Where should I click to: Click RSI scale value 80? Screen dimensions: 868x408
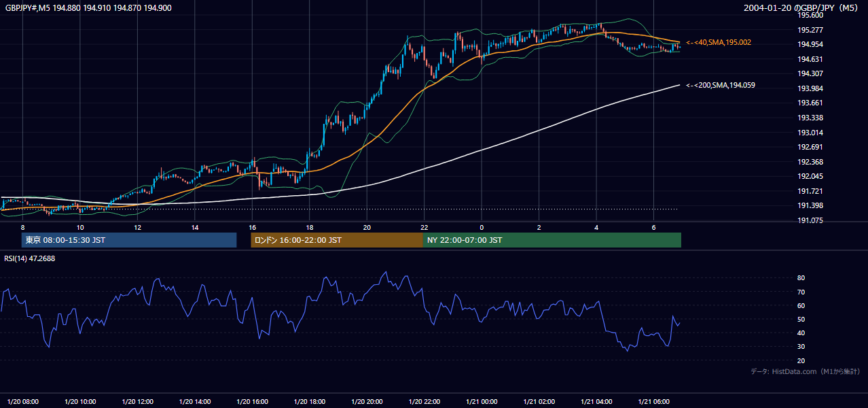coord(801,278)
